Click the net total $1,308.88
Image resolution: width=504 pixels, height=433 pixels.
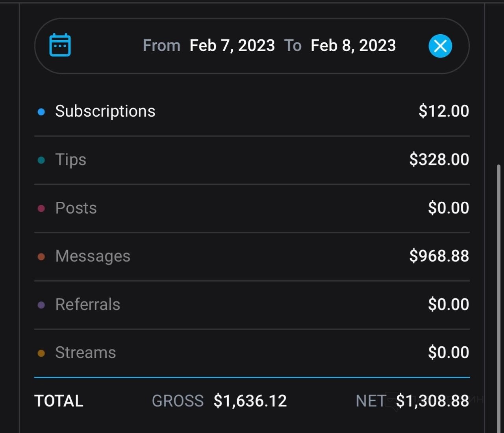click(432, 401)
